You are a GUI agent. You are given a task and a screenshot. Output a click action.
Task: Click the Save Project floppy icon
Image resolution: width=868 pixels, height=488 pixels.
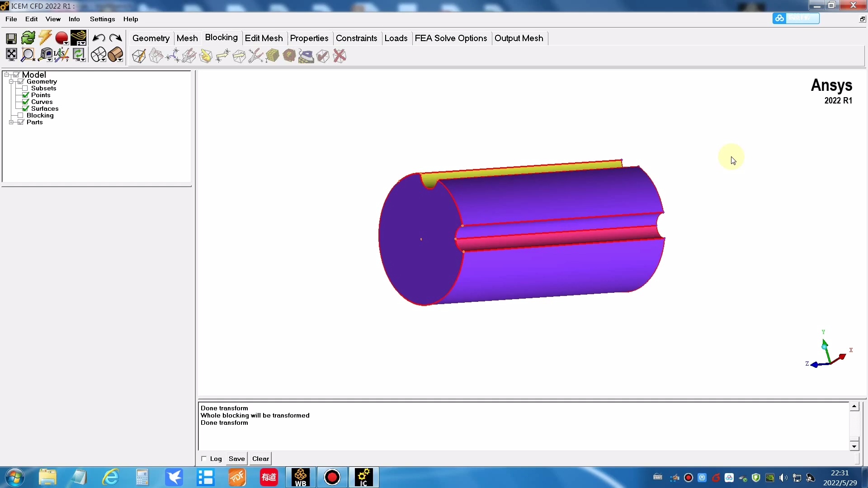(11, 38)
